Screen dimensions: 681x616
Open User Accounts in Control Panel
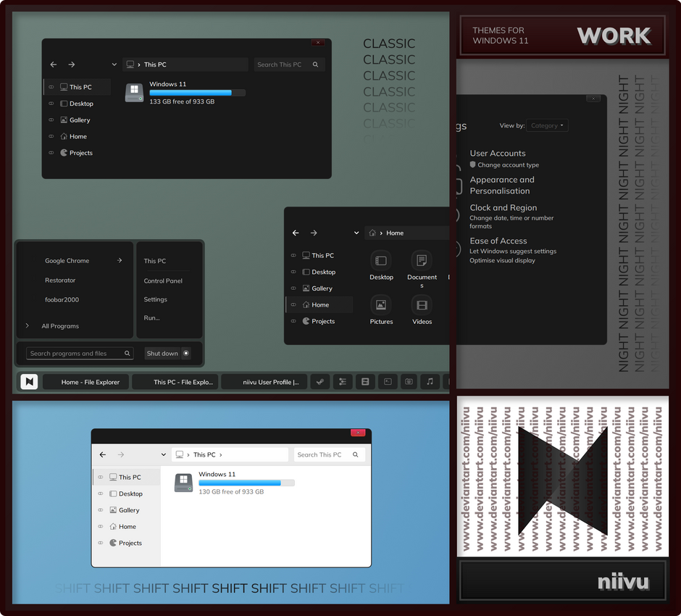pyautogui.click(x=497, y=153)
